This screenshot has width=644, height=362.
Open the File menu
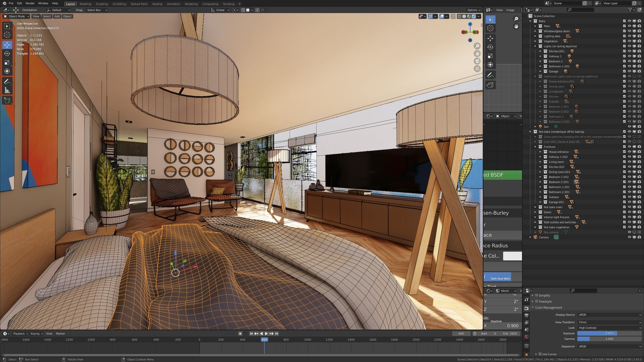pos(11,3)
